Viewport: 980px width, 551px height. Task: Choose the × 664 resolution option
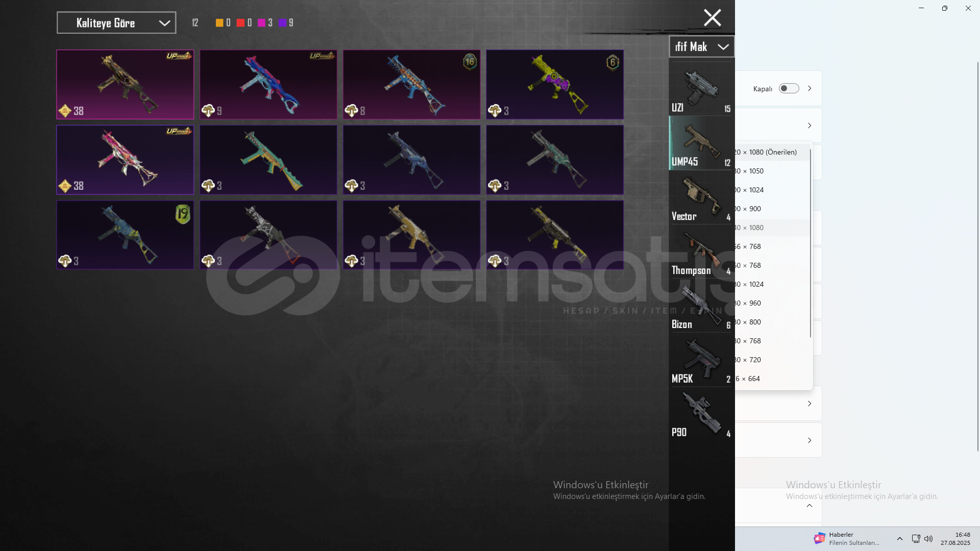click(x=772, y=379)
